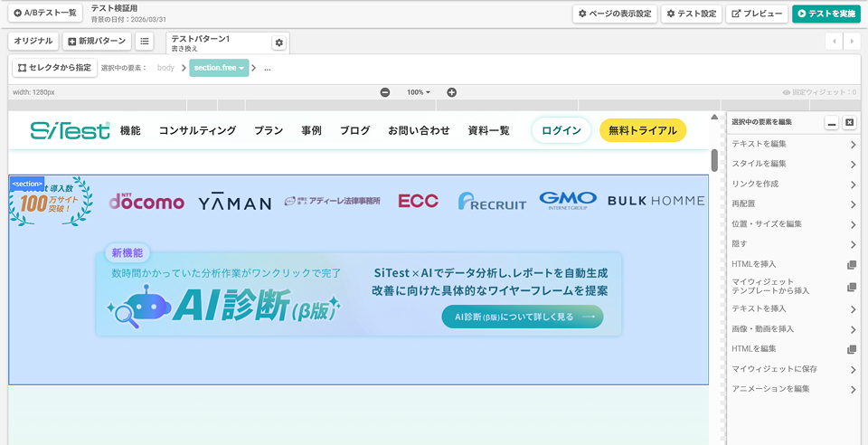
Task: Click the AI robot icon in banner
Action: pyautogui.click(x=138, y=307)
